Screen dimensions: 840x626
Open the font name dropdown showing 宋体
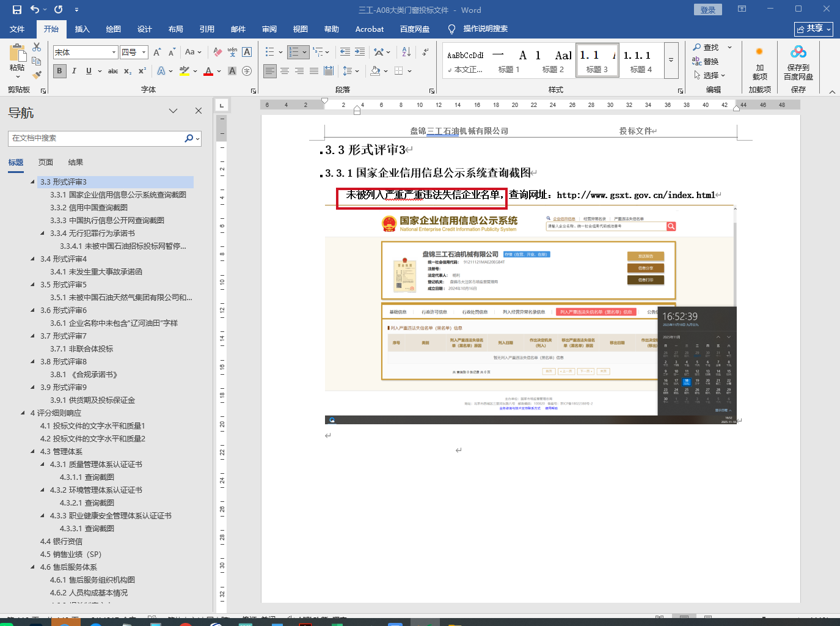(x=114, y=53)
